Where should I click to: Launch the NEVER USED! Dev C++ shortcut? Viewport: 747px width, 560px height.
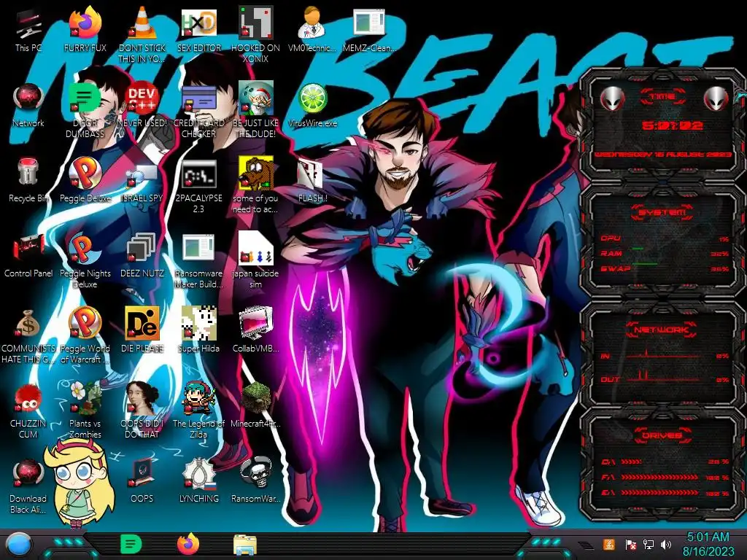coord(142,105)
